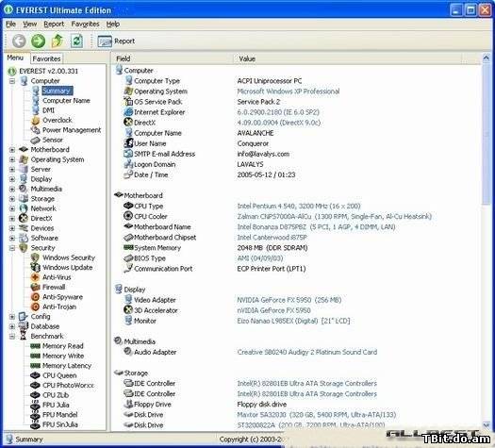Open the Help menu

click(113, 24)
